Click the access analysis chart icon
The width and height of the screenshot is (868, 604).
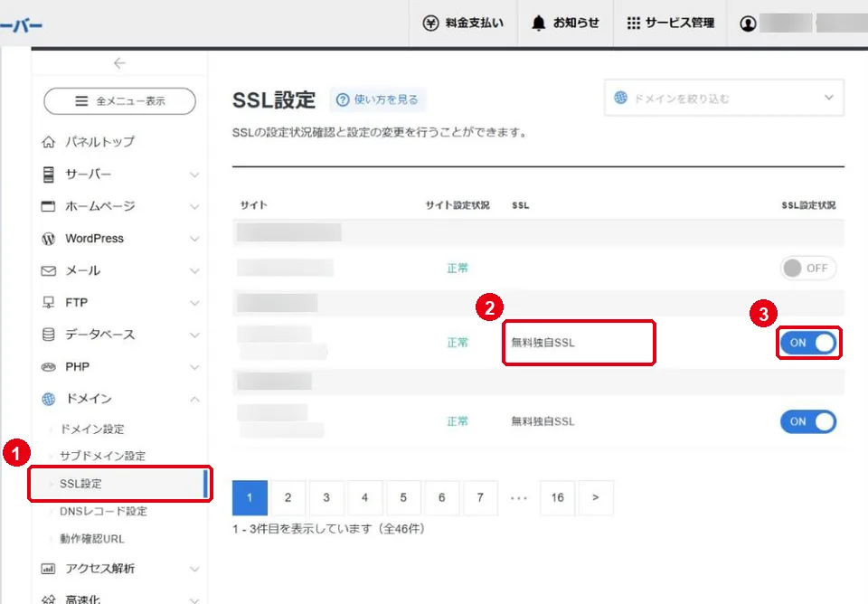pos(49,569)
